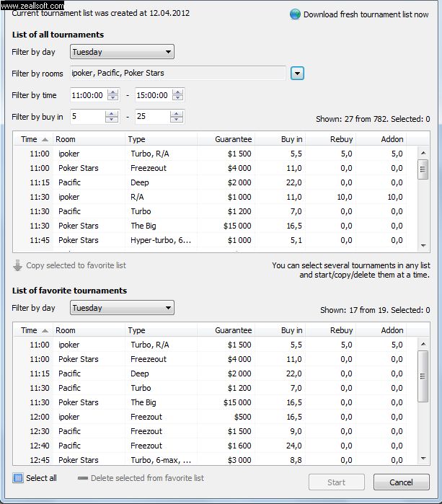Click the end time filter field

click(x=154, y=95)
